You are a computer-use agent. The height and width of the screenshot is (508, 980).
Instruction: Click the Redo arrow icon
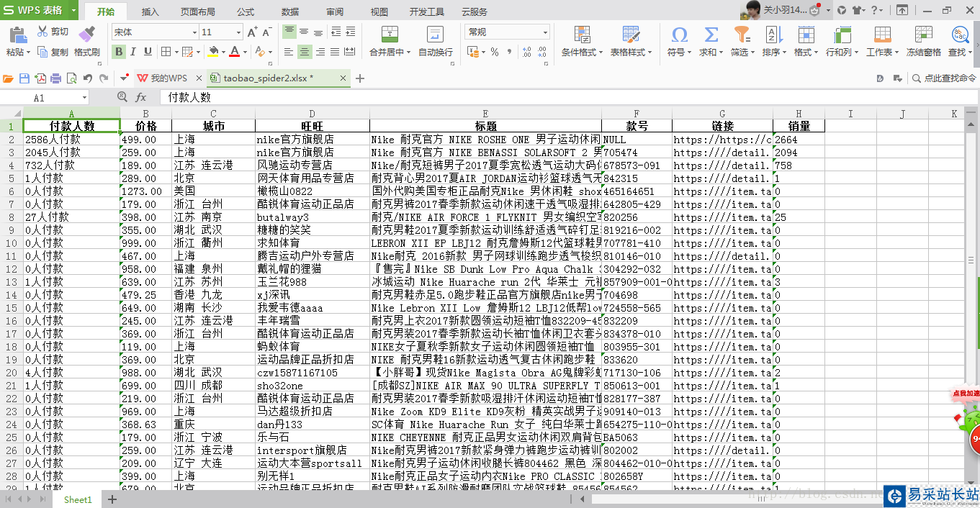pos(104,78)
